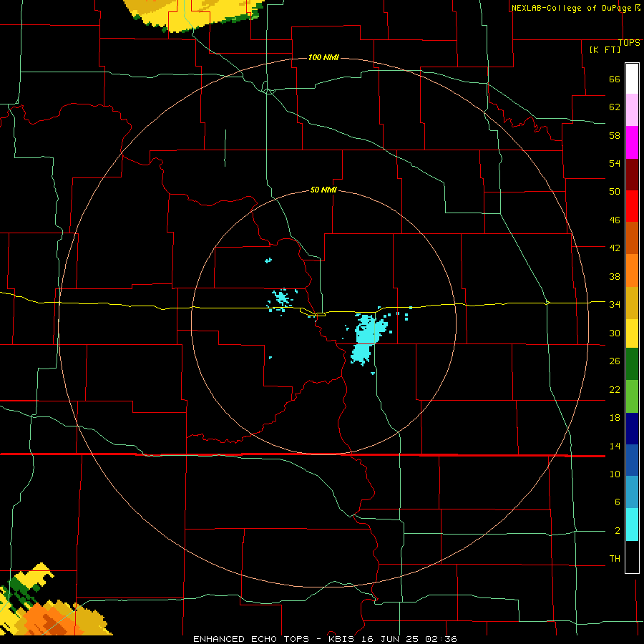Click the bright red 50 kft swatch
The image size is (644, 644).
pyautogui.click(x=632, y=206)
